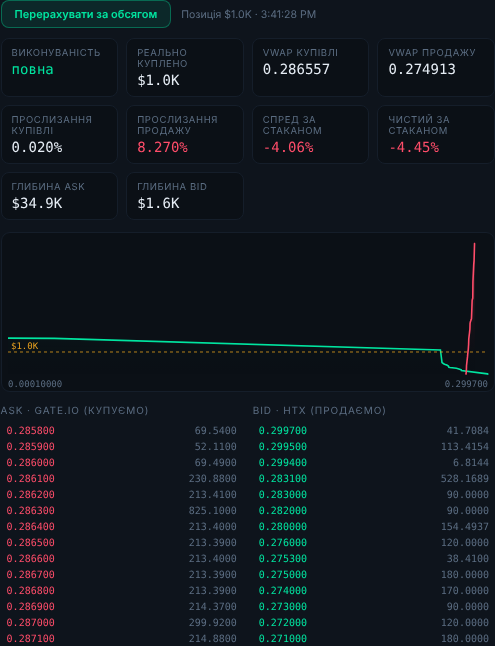The image size is (495, 646).
Task: Select bid price 0.271000
Action: coord(283,639)
